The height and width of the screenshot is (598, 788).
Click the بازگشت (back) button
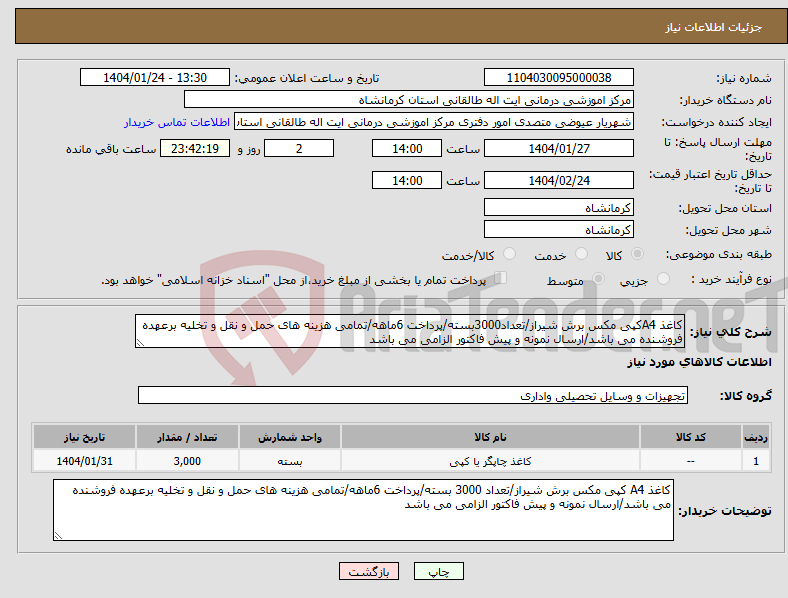pos(368,571)
